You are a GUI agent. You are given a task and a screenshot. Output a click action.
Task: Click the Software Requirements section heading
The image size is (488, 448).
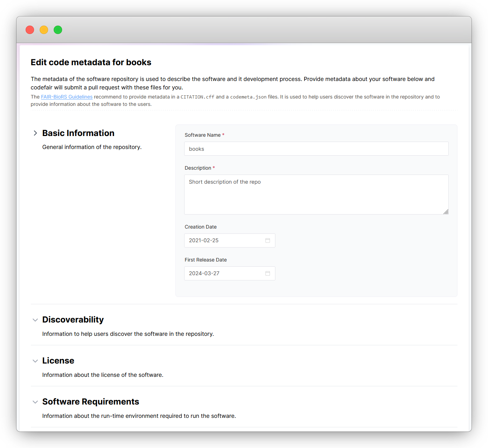91,402
